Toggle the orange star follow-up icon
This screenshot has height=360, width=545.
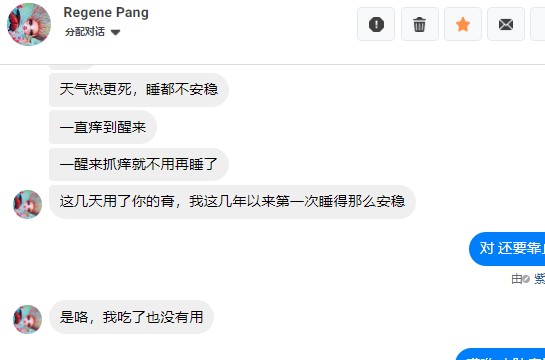pyautogui.click(x=463, y=24)
